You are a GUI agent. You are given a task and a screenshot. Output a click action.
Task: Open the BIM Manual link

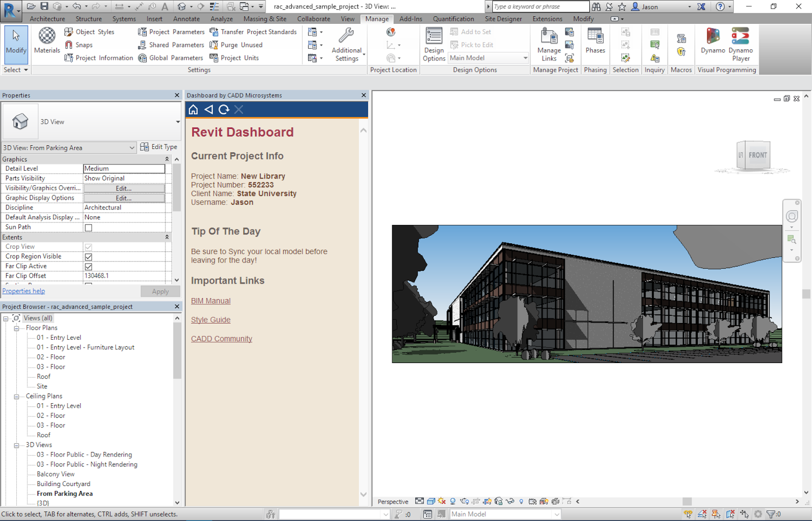pyautogui.click(x=210, y=301)
